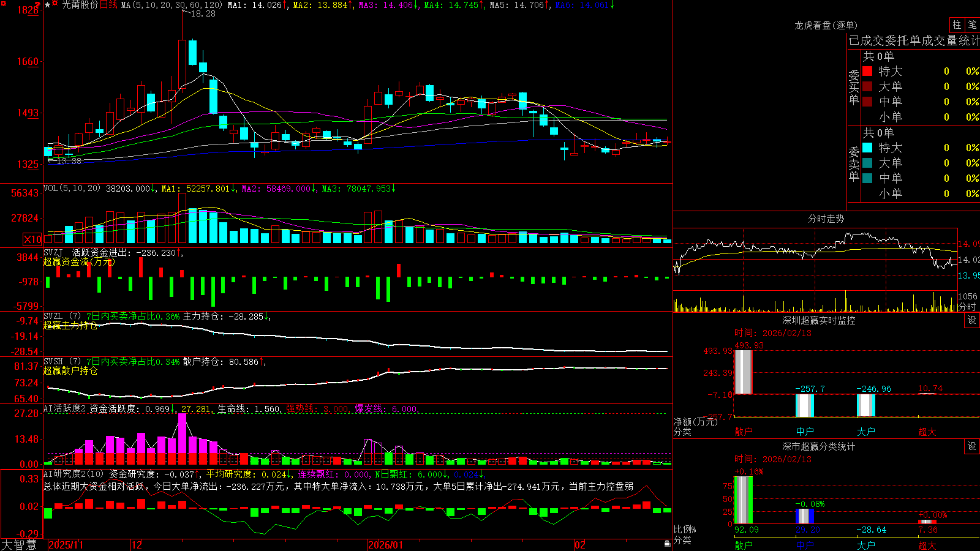Click the -28.64 大户 value in classification stats
The width and height of the screenshot is (980, 551).
click(x=871, y=530)
